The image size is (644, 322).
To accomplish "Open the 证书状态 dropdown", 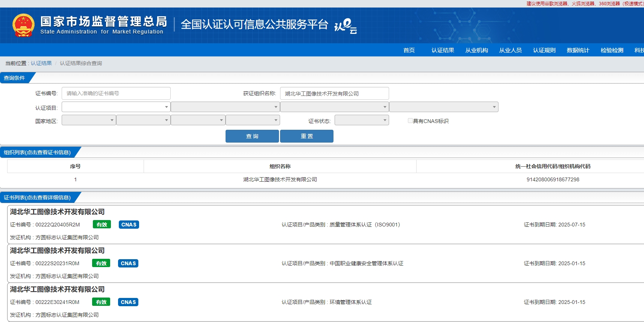I will [362, 120].
